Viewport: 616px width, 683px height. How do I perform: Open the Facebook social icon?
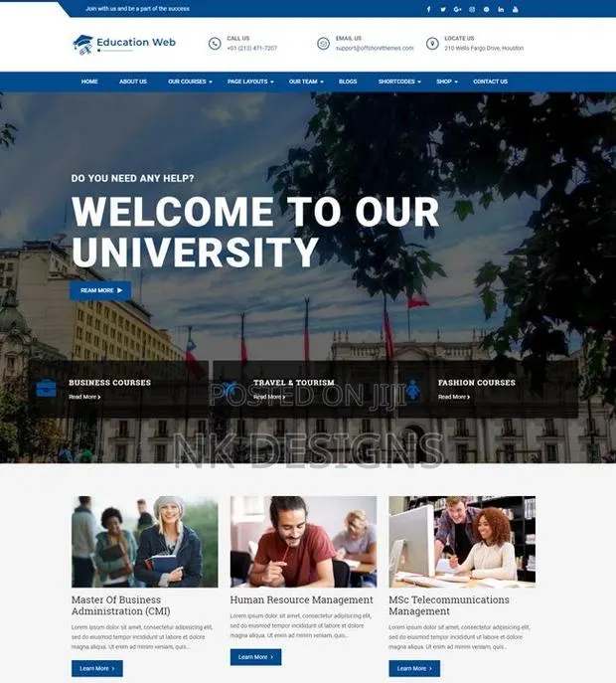(428, 9)
